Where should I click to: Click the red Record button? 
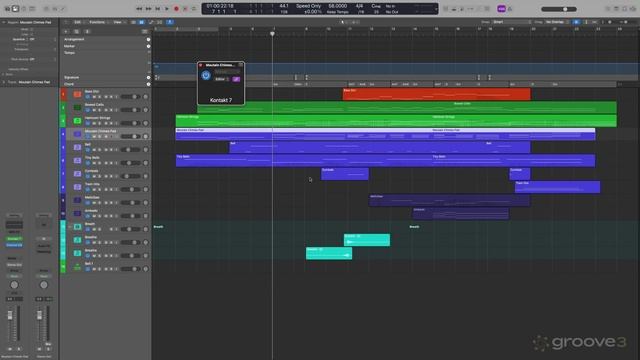coord(176,9)
